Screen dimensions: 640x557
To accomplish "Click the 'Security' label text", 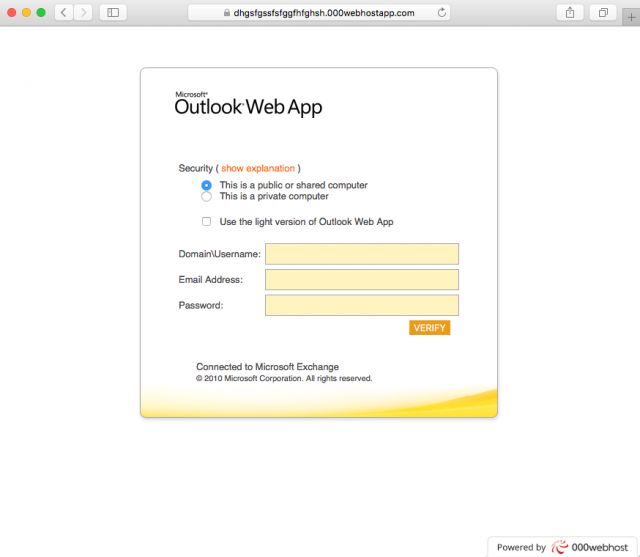I will (x=196, y=168).
